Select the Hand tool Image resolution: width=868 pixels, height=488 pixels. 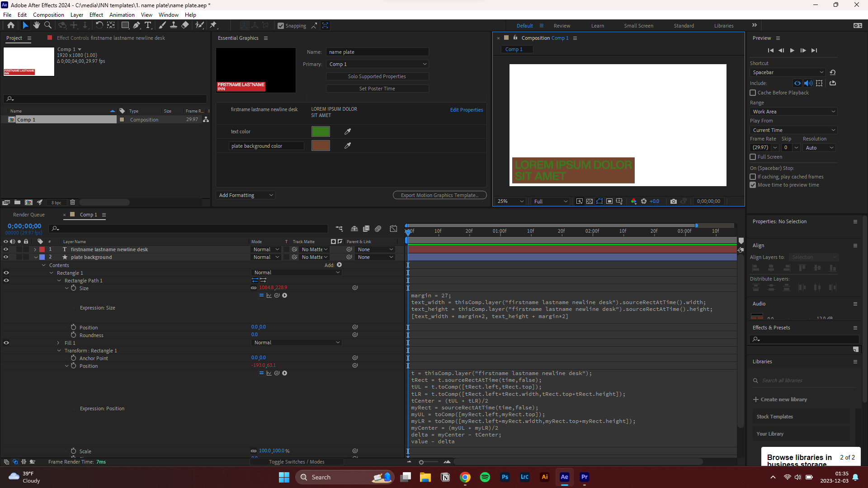coord(36,25)
